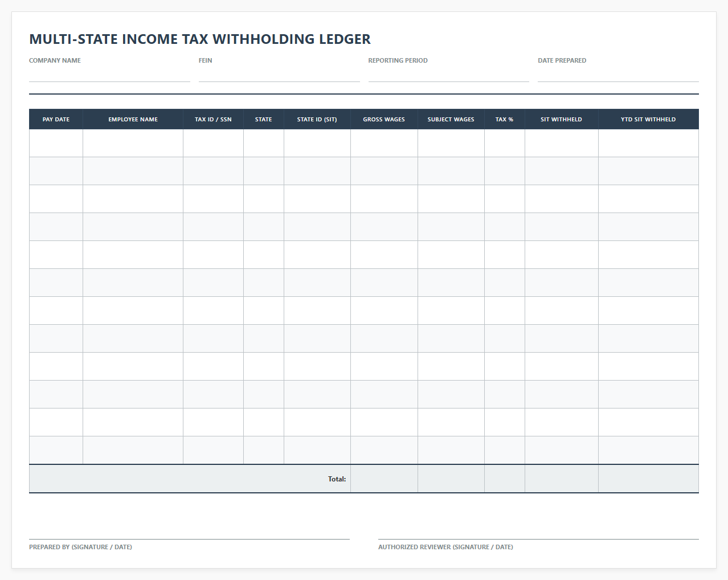Click the "DATE PREPARED" label
Screen dimensions: 728x580
tap(562, 60)
